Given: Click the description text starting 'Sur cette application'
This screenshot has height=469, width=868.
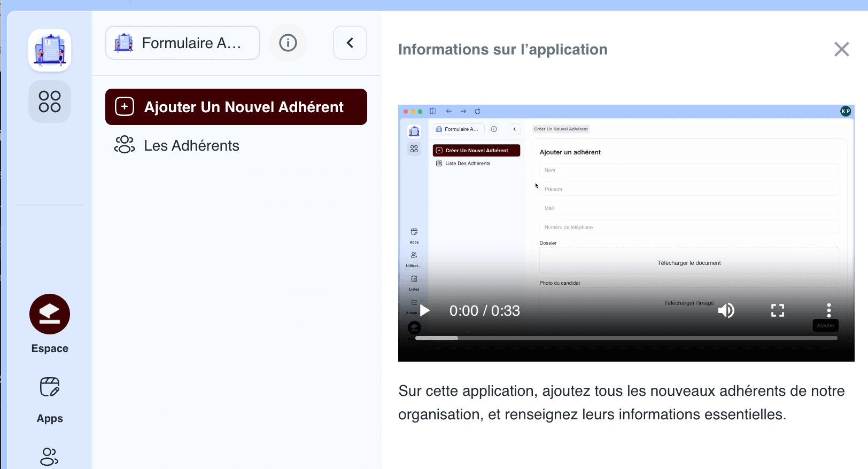Looking at the screenshot, I should 622,403.
